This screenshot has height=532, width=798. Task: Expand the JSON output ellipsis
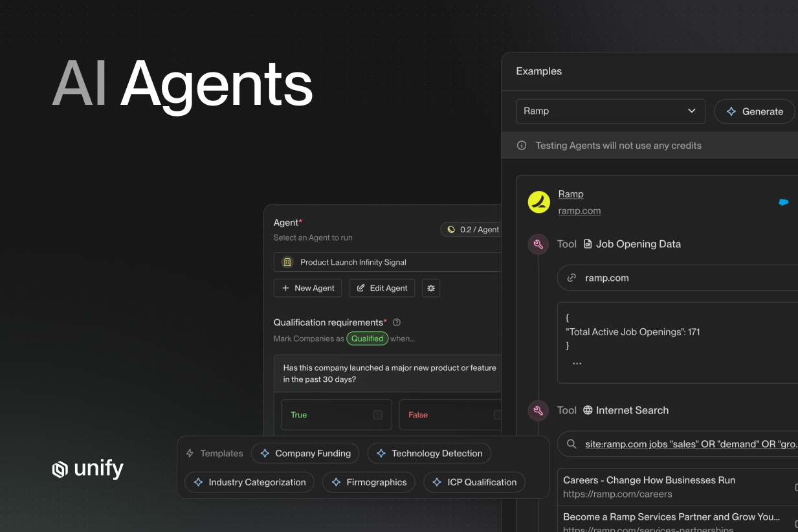577,364
